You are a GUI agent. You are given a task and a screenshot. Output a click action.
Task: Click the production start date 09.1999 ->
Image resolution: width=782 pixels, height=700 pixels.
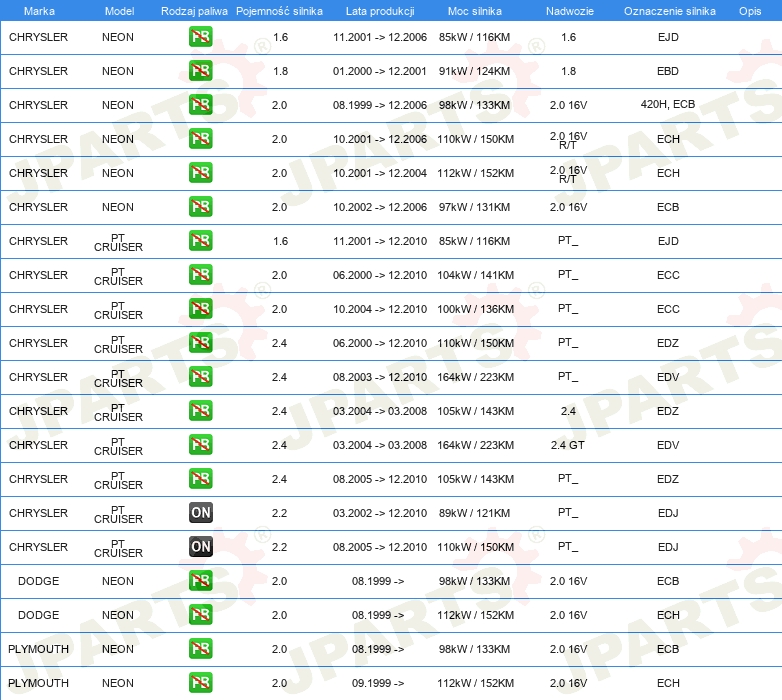click(x=378, y=683)
